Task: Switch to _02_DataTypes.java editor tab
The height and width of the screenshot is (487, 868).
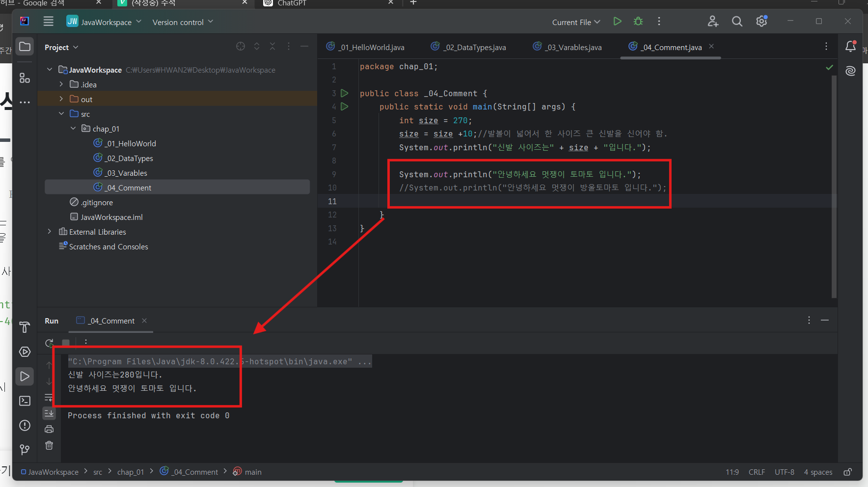Action: [468, 47]
